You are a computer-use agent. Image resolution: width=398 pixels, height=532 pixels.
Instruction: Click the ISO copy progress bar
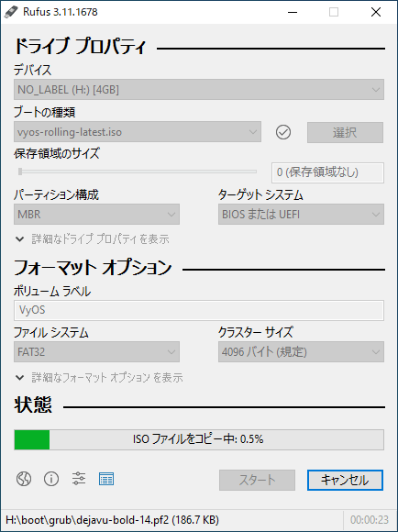coord(199,439)
